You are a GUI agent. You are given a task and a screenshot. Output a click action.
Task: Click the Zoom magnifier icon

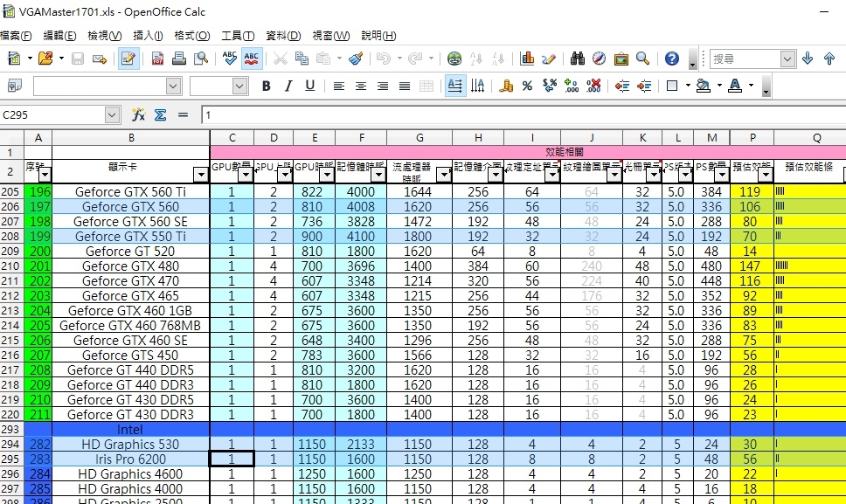coord(642,59)
